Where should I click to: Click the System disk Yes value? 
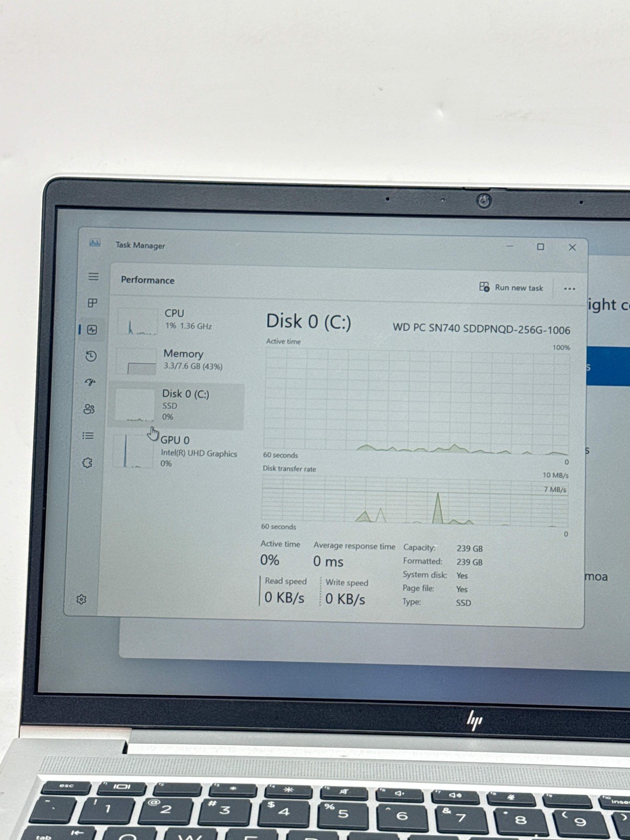(x=462, y=576)
